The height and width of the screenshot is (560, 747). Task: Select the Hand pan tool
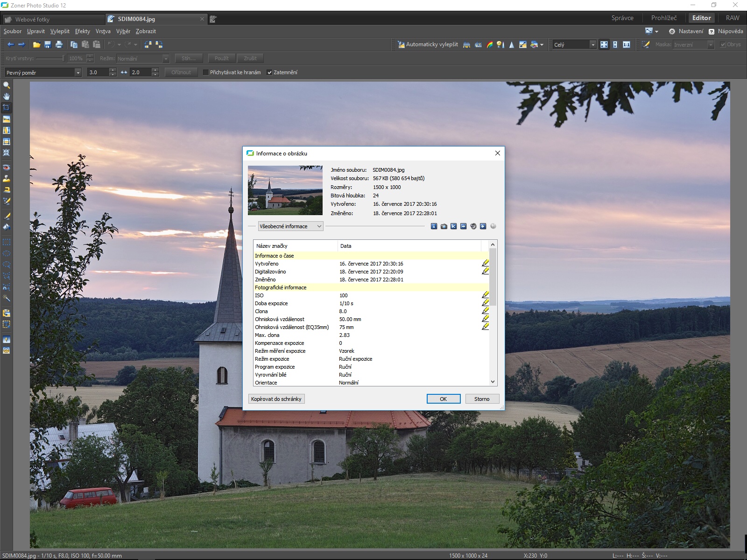point(7,97)
